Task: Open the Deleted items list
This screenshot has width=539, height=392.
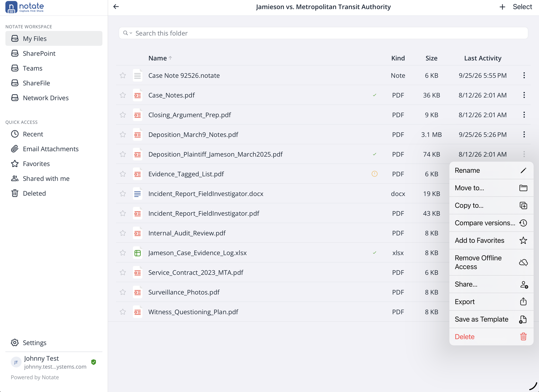Action: (x=54, y=194)
